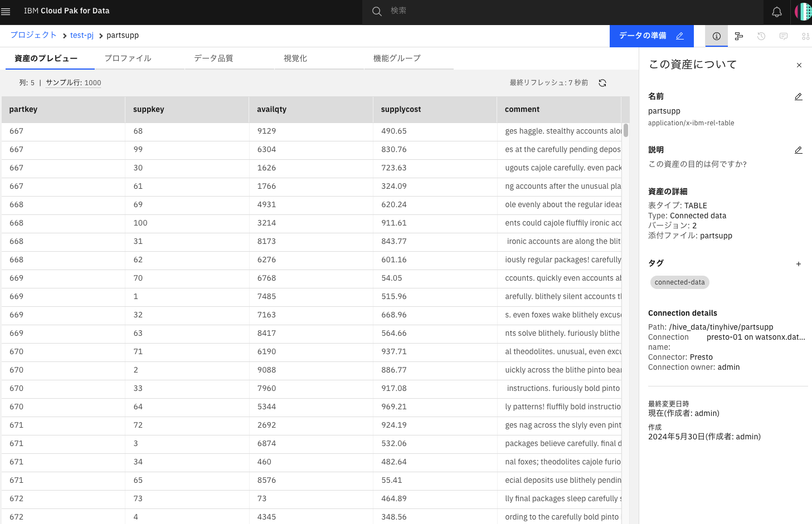The image size is (812, 524).
Task: Click the 'application/x-ibm-rel-table' type text
Action: [691, 123]
